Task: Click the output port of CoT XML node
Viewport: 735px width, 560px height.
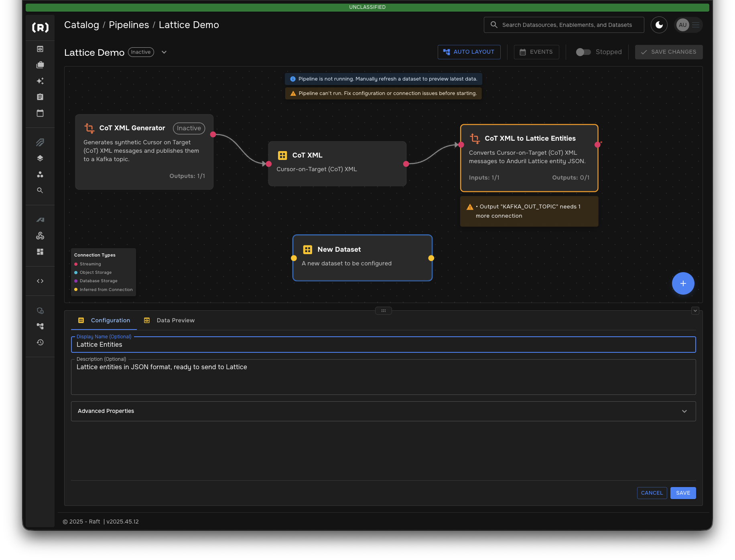Action: click(x=406, y=164)
